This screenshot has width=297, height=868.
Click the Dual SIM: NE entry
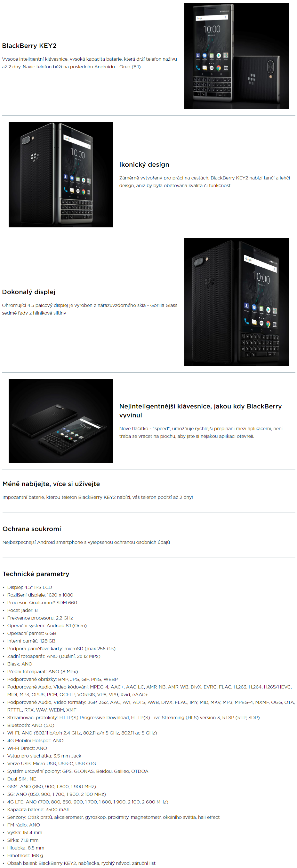point(21,779)
